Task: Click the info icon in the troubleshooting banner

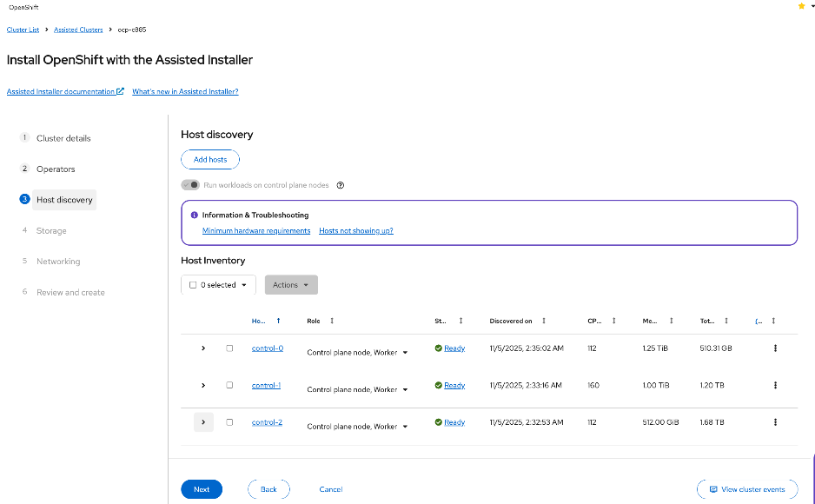Action: coord(195,215)
